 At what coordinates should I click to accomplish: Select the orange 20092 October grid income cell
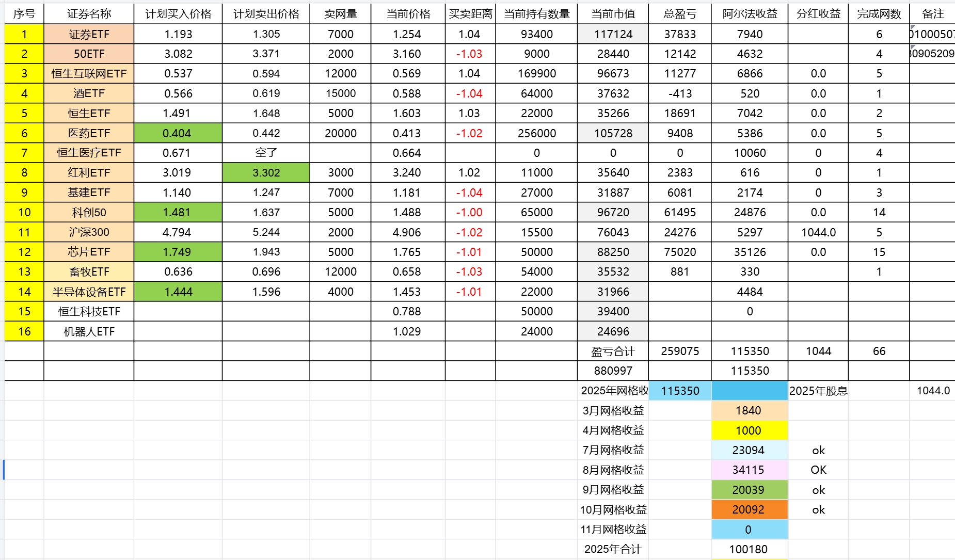pos(749,510)
